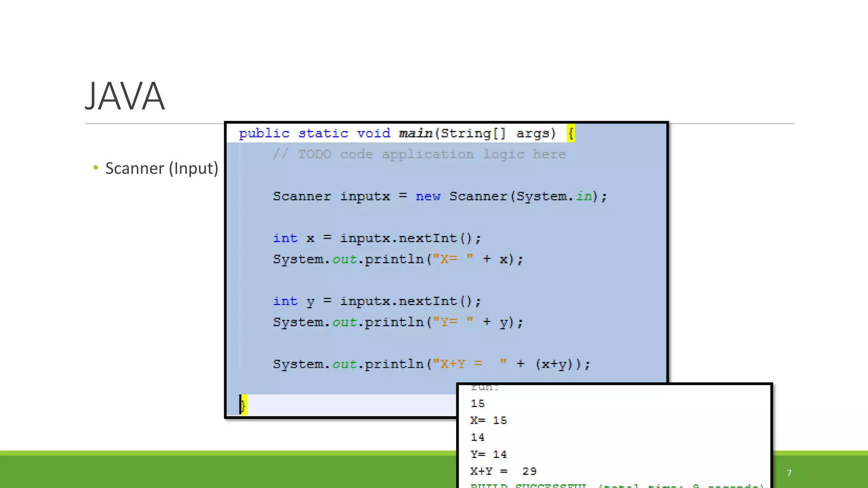Viewport: 868px width, 488px height.
Task: Click the line "int x = inputx.nextInt();"
Action: [377, 238]
